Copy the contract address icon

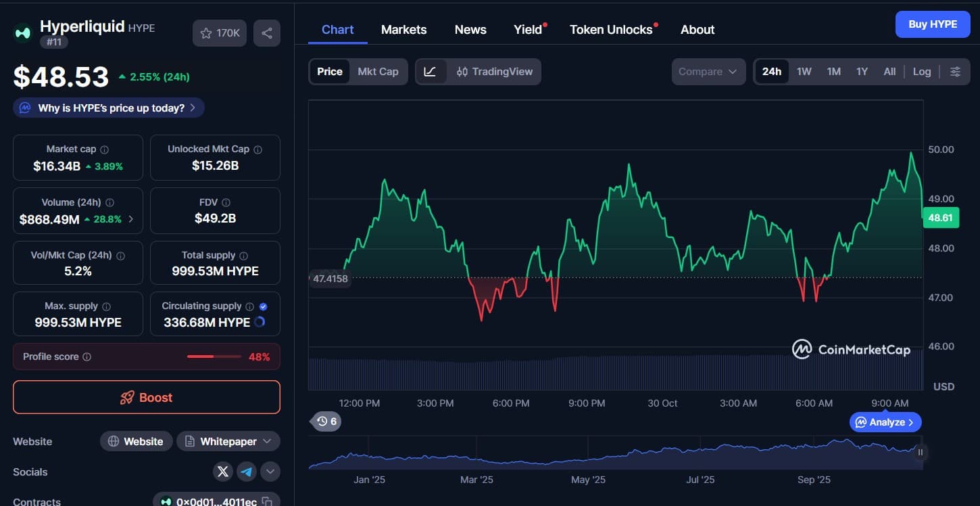tap(268, 501)
